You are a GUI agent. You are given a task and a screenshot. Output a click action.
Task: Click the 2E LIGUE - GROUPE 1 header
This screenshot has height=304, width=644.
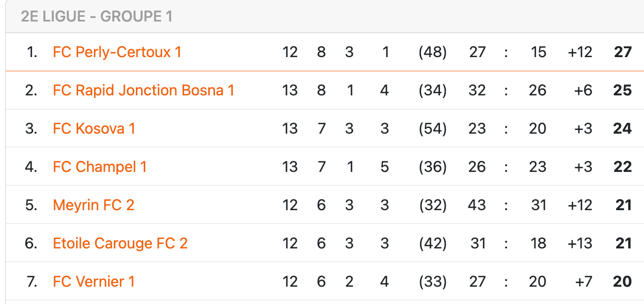point(96,16)
